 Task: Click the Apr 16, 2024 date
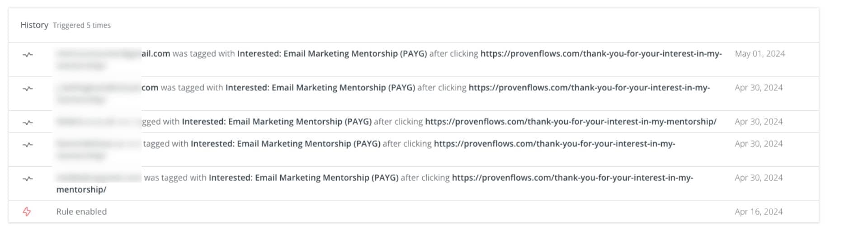coord(759,212)
